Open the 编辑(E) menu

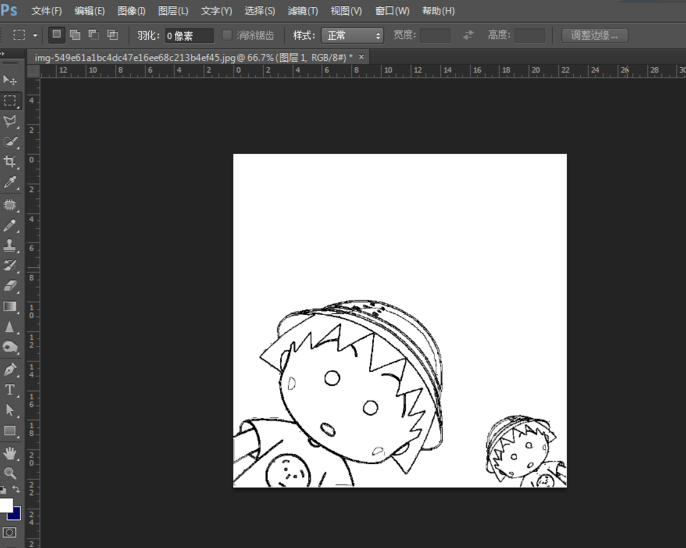89,11
